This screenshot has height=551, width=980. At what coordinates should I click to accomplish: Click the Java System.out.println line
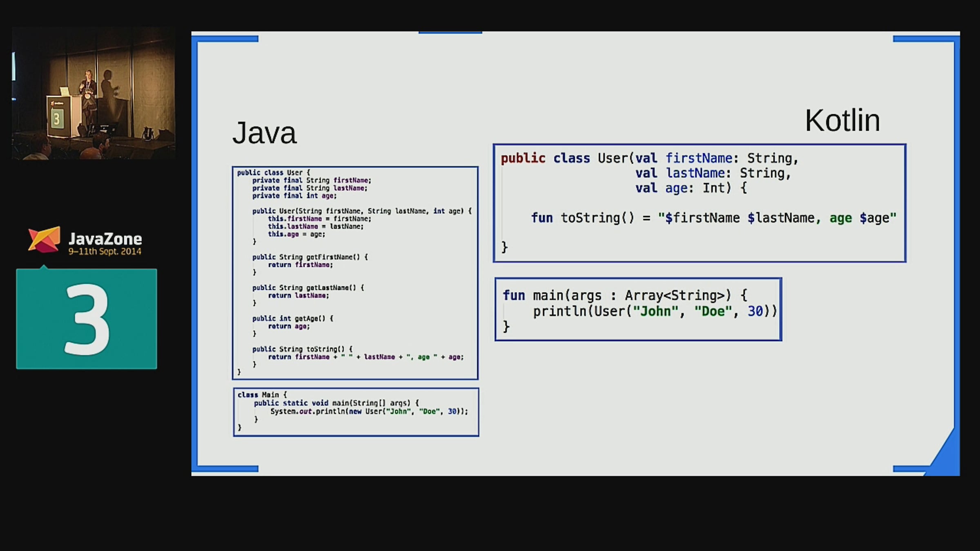click(x=369, y=411)
